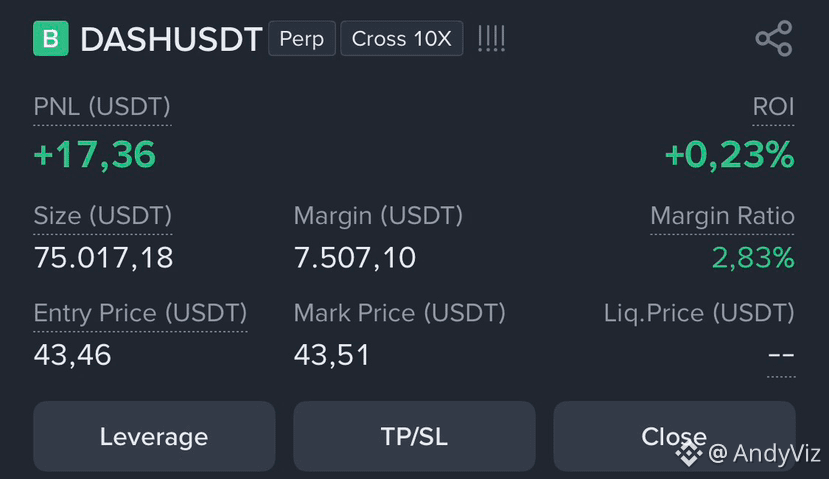
Task: Close the DASHUSDT position
Action: click(x=674, y=436)
